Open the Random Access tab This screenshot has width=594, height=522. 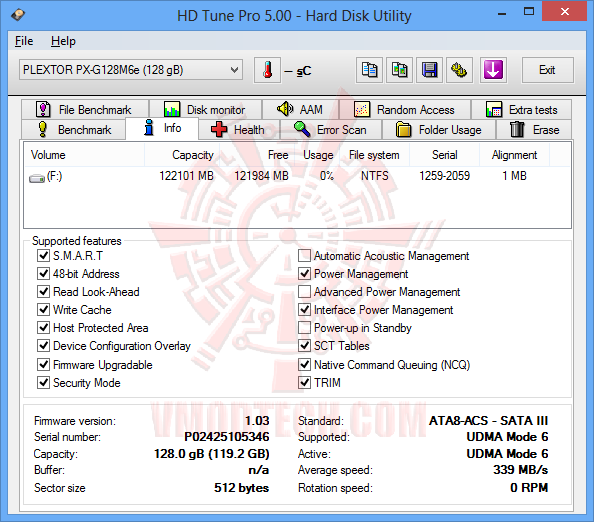pos(405,109)
